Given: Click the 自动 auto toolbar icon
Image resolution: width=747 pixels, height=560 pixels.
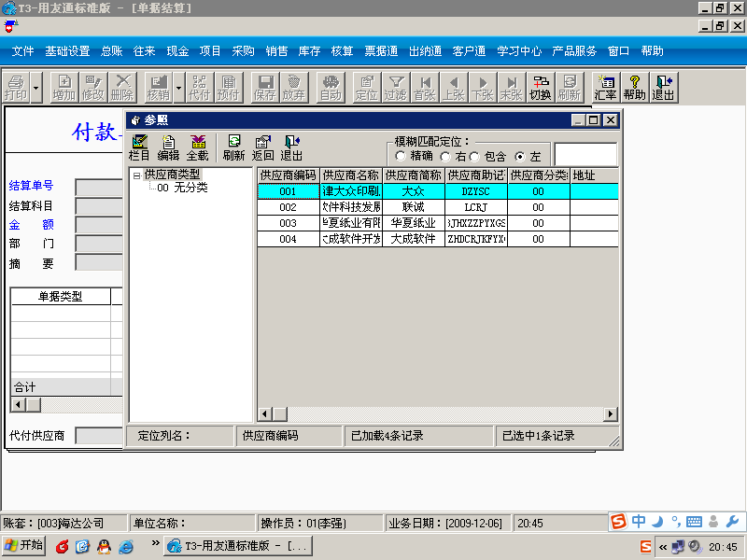Looking at the screenshot, I should point(331,88).
